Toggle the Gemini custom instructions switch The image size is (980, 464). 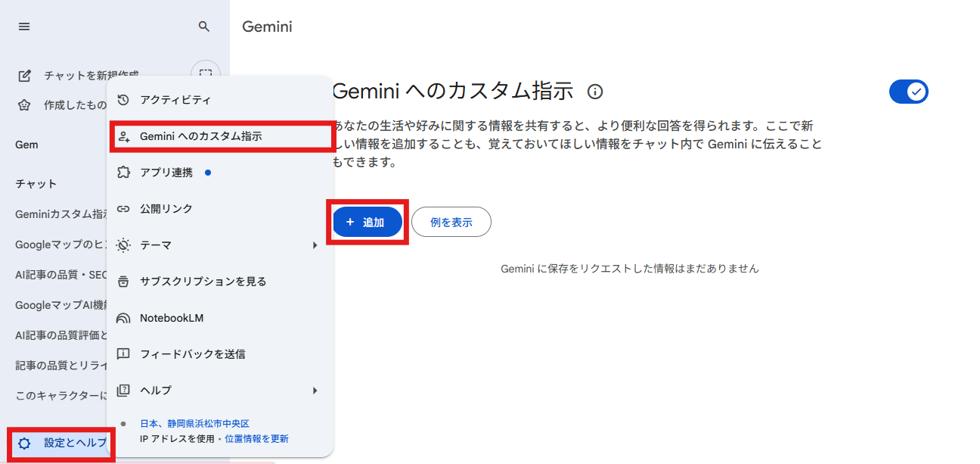(x=908, y=92)
